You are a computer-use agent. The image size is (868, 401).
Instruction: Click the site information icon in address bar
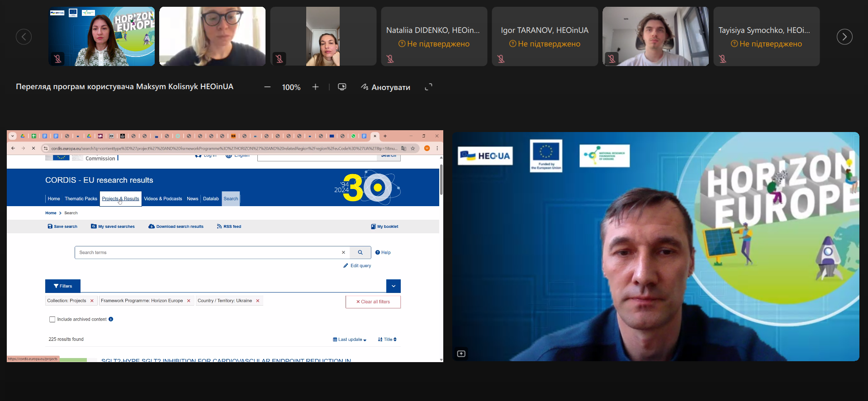tap(45, 148)
